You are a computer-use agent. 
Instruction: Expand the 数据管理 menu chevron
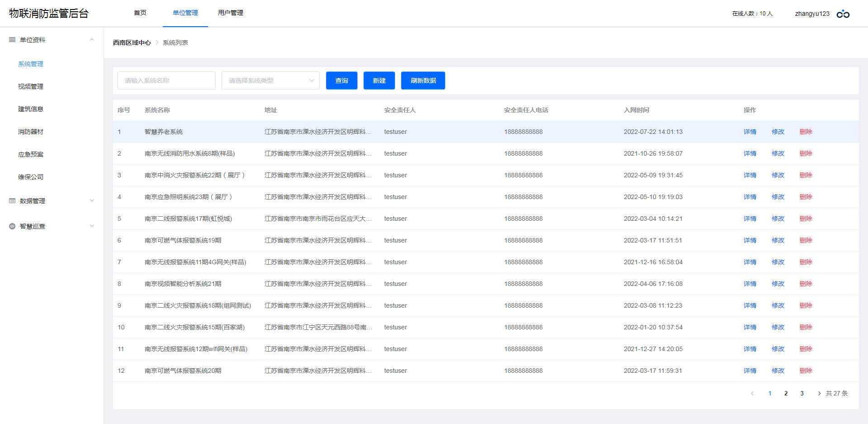click(92, 201)
